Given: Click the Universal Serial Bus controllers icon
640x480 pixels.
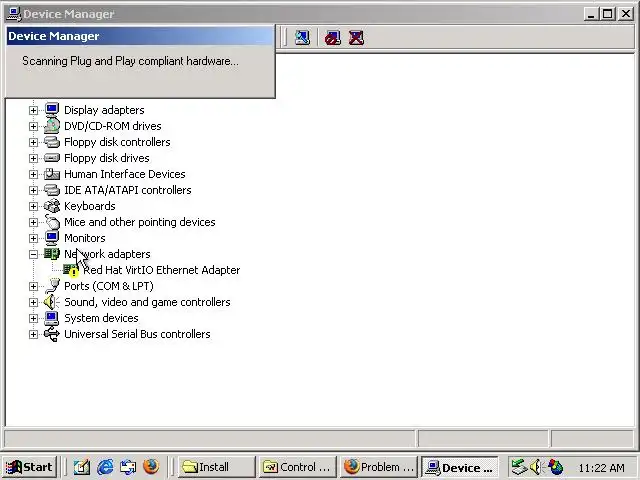Looking at the screenshot, I should pyautogui.click(x=52, y=334).
